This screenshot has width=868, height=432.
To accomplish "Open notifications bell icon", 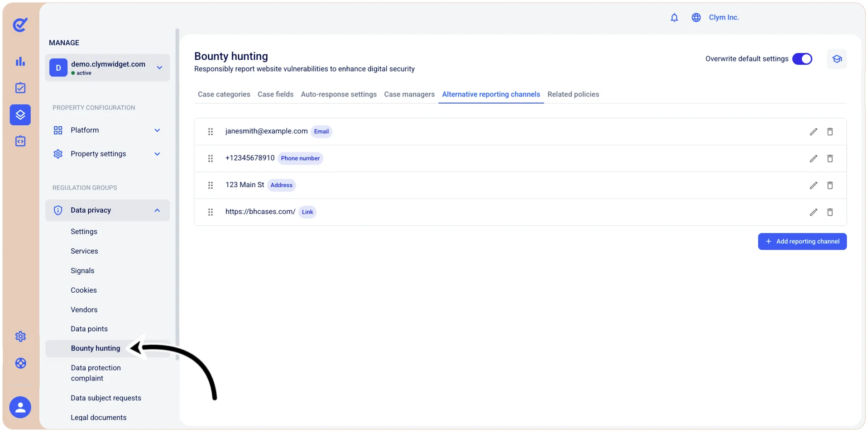I will point(674,18).
